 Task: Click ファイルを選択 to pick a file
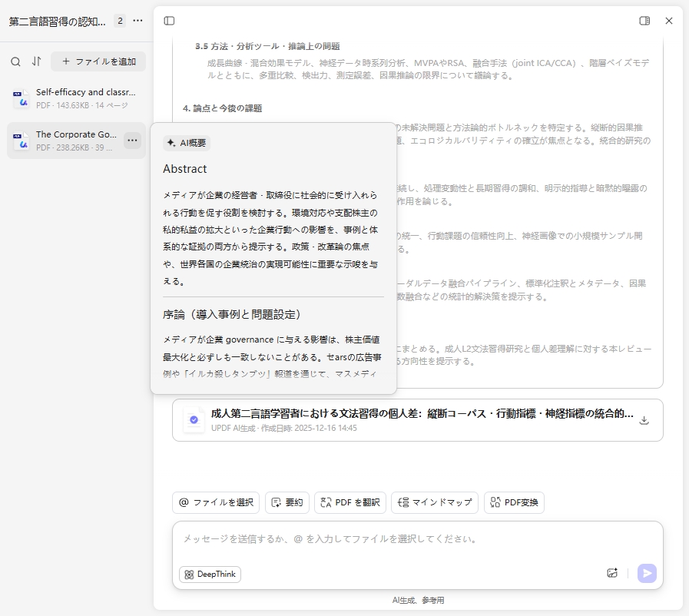click(215, 502)
